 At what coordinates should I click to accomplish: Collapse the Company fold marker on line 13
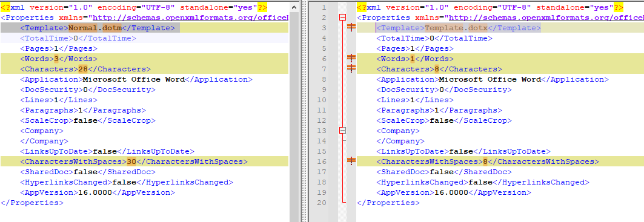342,131
